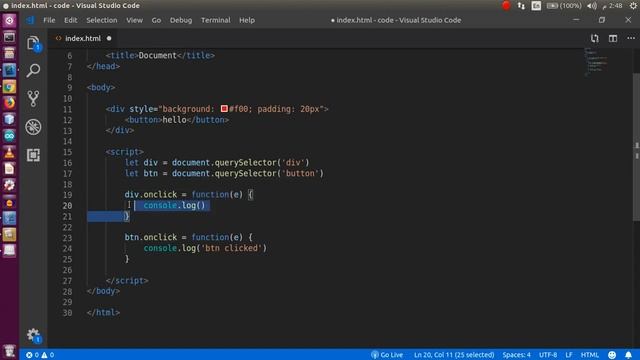Click the VS Code logo in title bar

coord(30,20)
